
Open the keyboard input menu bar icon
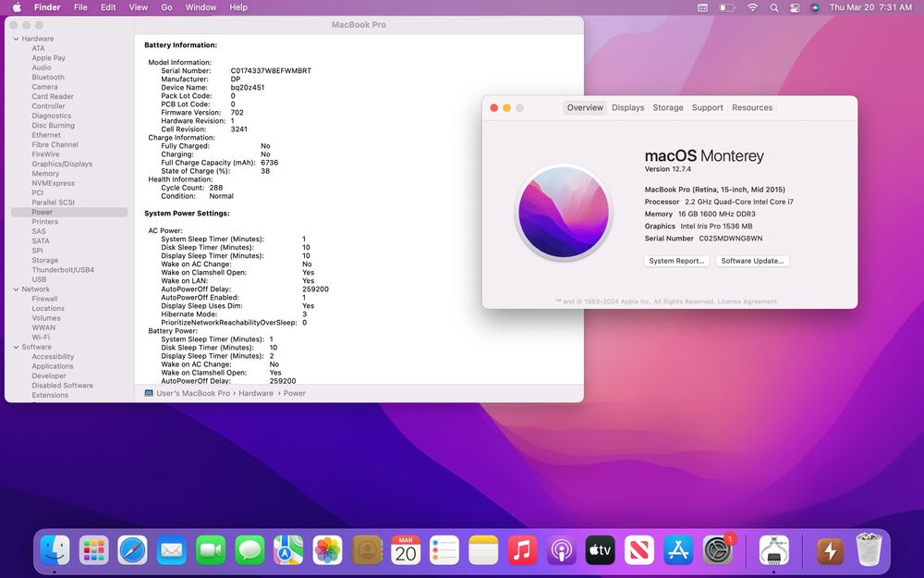coord(702,7)
